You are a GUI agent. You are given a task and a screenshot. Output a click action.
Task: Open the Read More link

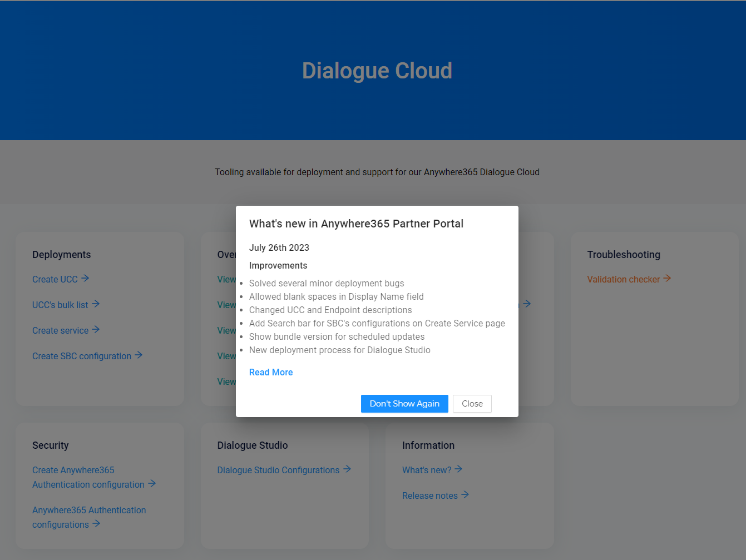pyautogui.click(x=271, y=373)
